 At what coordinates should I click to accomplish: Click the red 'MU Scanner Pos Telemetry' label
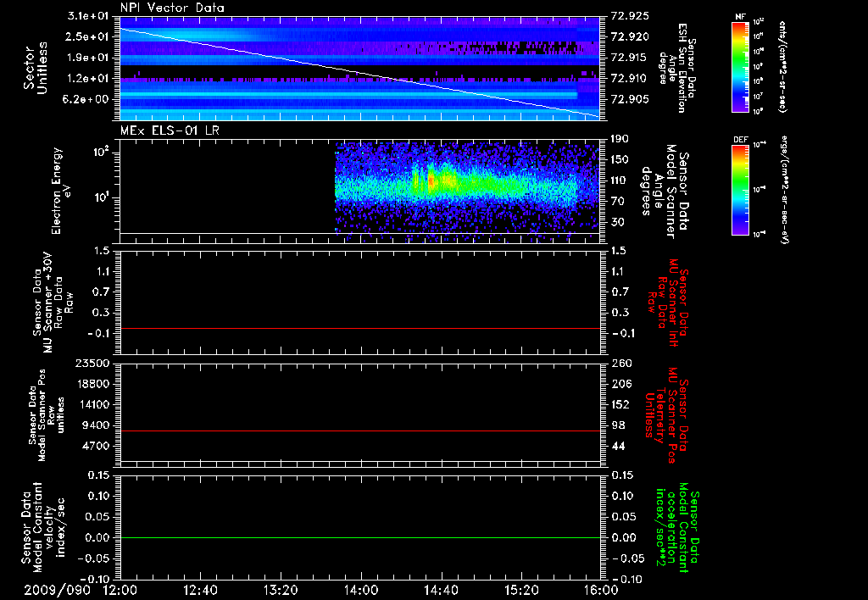pos(666,415)
